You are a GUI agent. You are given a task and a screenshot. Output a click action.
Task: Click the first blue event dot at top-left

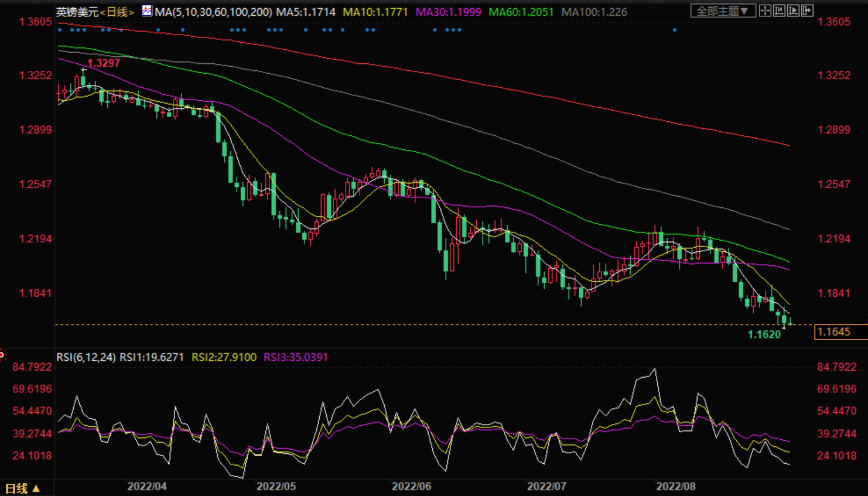tap(60, 30)
